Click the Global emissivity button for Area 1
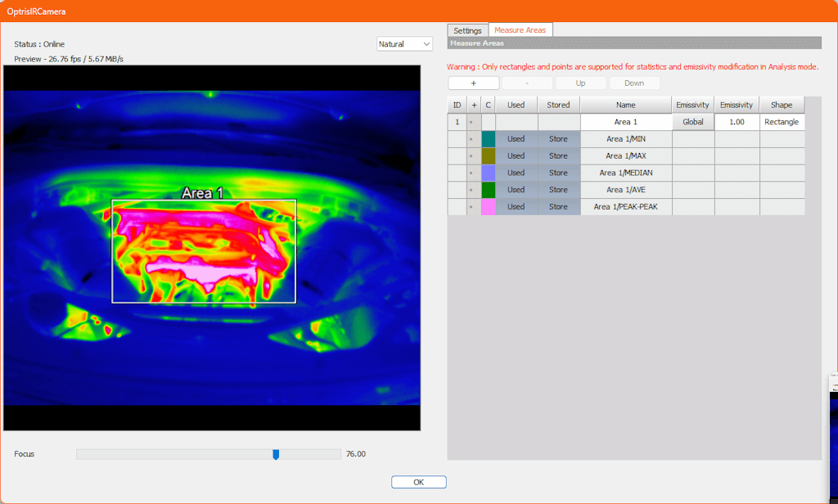Screen dimensions: 838x504 (x=692, y=121)
